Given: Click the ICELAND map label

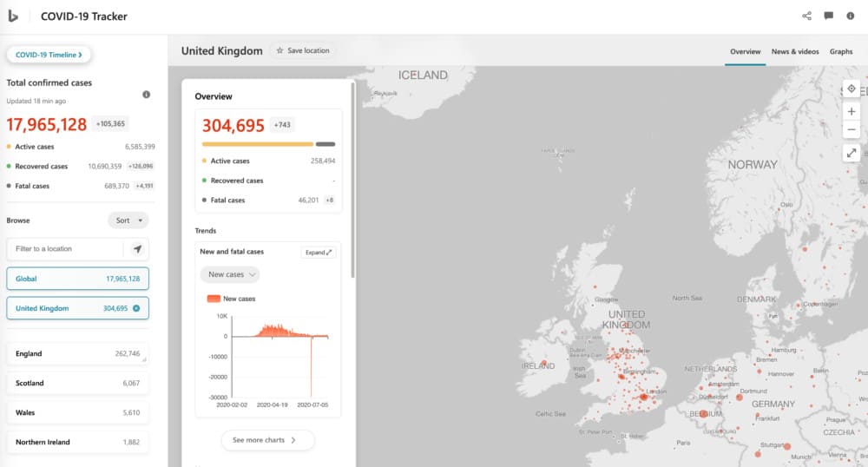Looking at the screenshot, I should [x=423, y=76].
